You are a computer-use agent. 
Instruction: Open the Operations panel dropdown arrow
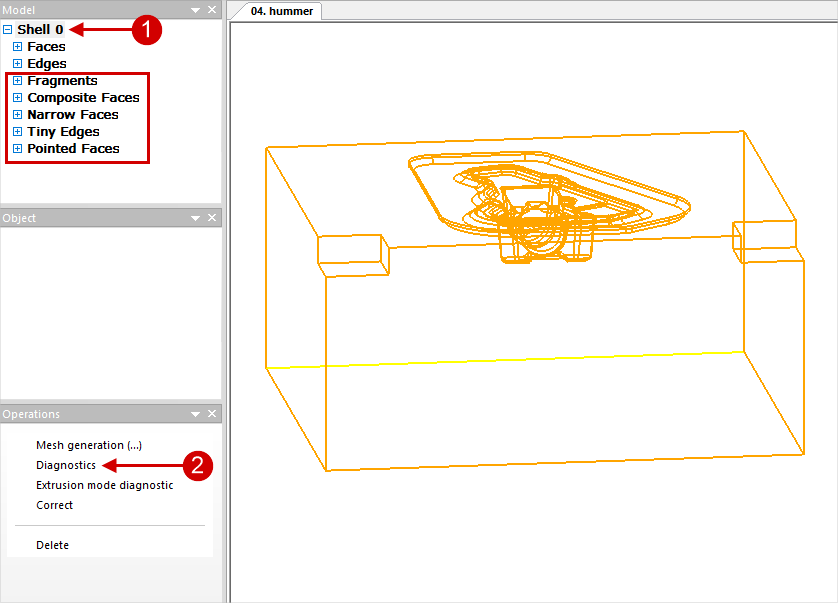[196, 414]
